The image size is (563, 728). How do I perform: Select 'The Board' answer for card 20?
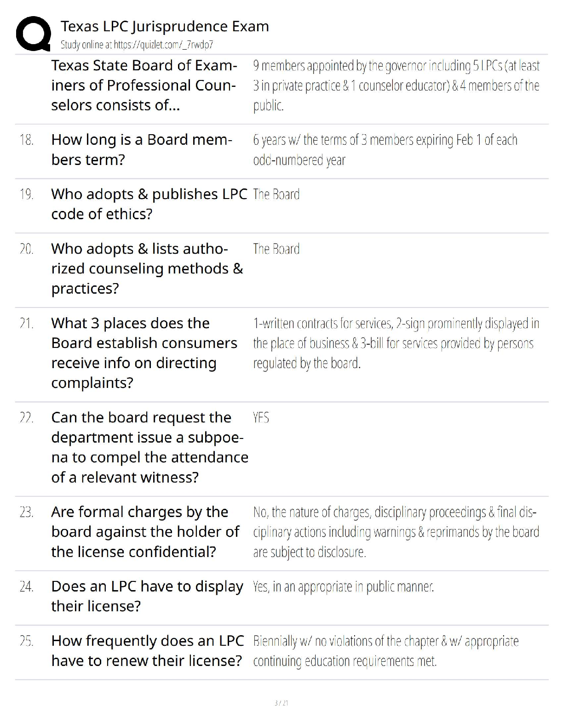[276, 249]
